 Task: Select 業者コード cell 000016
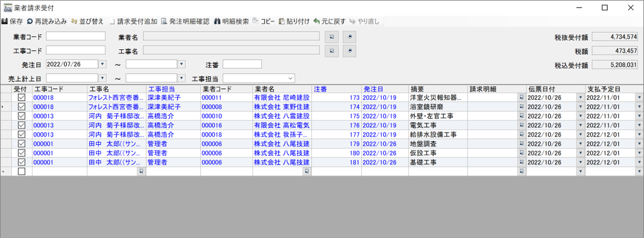click(227, 125)
